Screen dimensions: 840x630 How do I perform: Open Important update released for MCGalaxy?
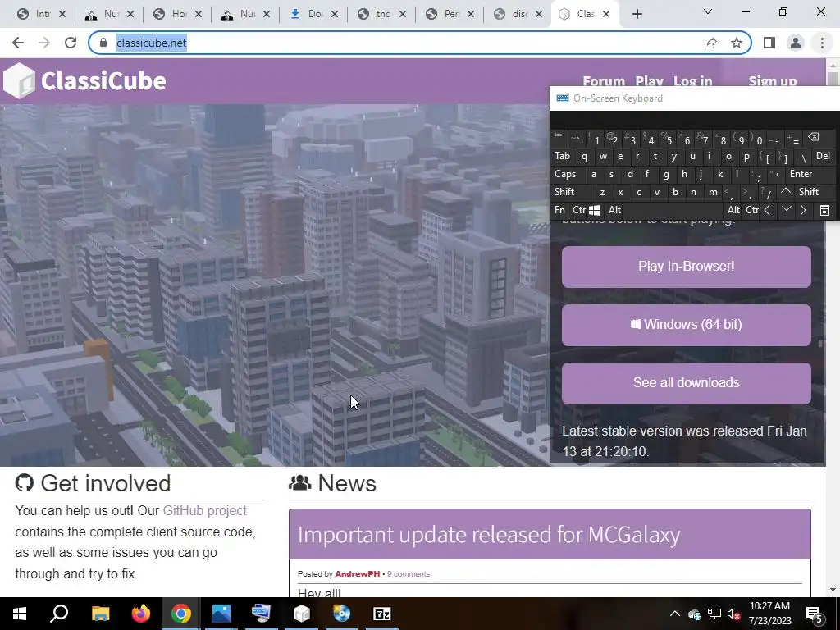click(x=489, y=535)
